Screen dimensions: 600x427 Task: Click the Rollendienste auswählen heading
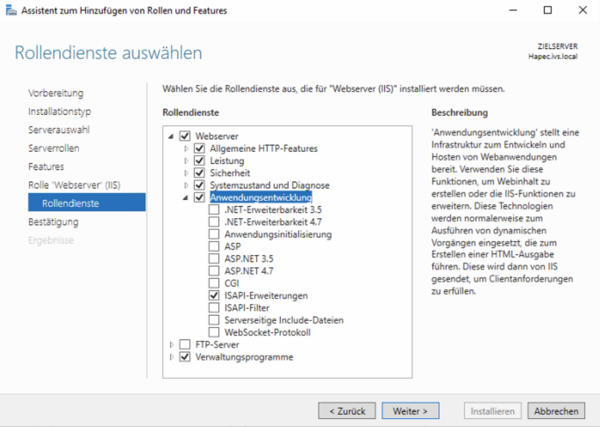pos(108,53)
